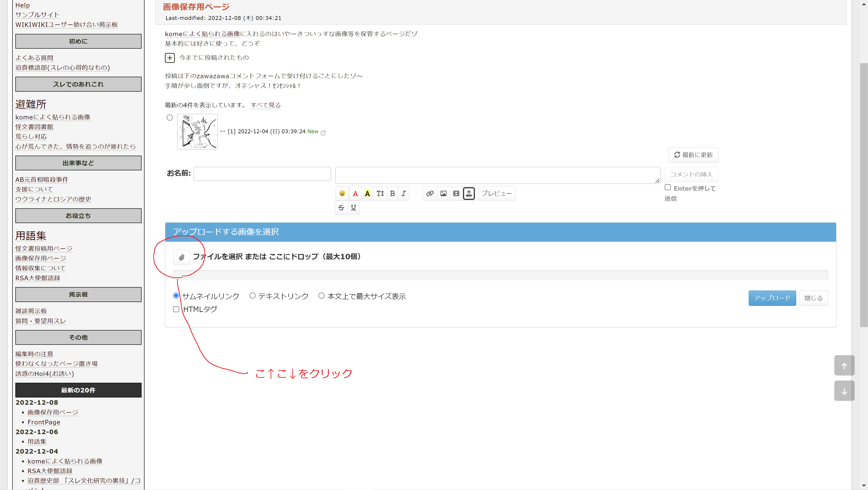
Task: Click the video film strip icon
Action: click(x=456, y=193)
